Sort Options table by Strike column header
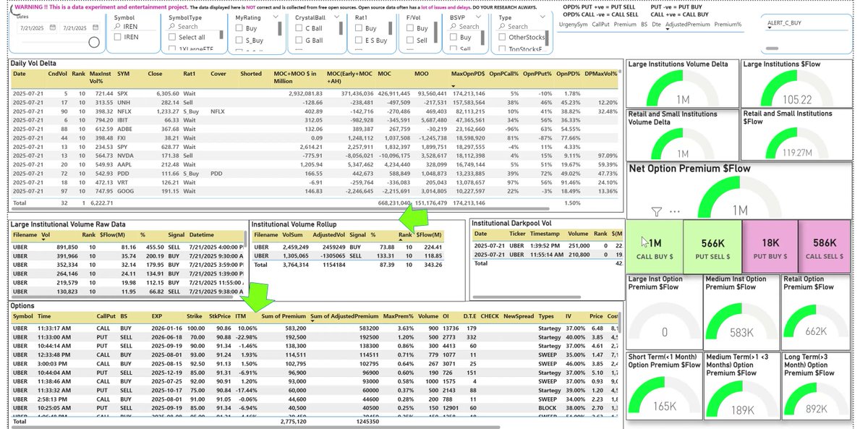Screen dimensions: 868x429 [194, 316]
